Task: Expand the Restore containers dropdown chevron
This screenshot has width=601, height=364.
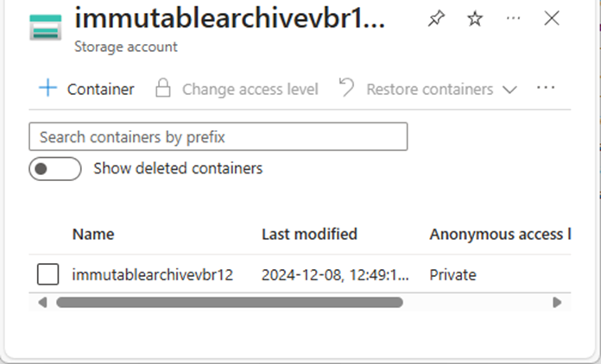Action: [509, 90]
